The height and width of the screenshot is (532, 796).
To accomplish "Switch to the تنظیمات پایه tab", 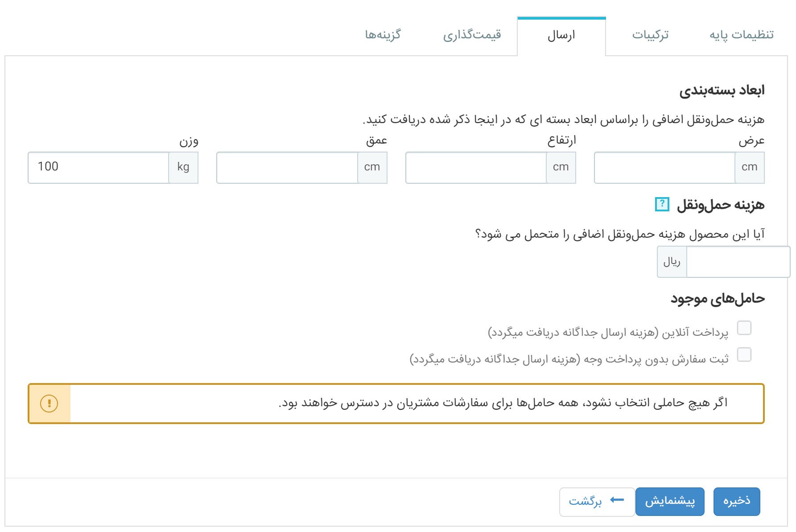I will coord(741,35).
